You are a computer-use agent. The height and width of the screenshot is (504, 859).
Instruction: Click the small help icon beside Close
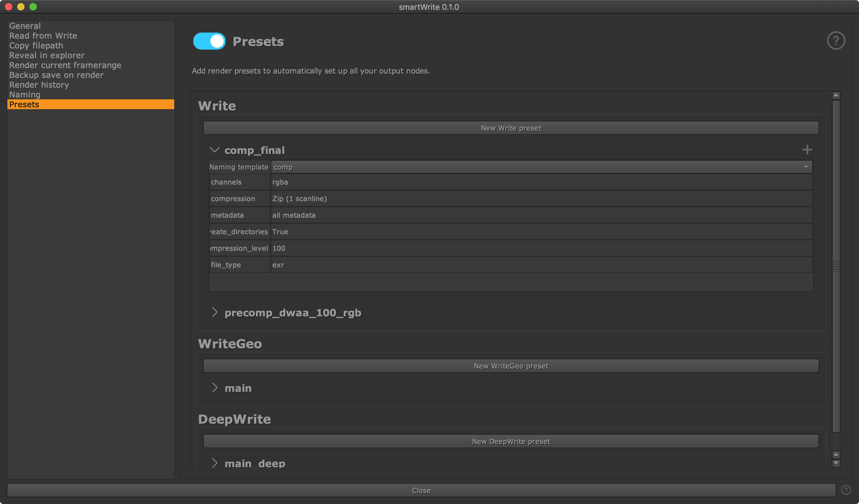pyautogui.click(x=846, y=490)
